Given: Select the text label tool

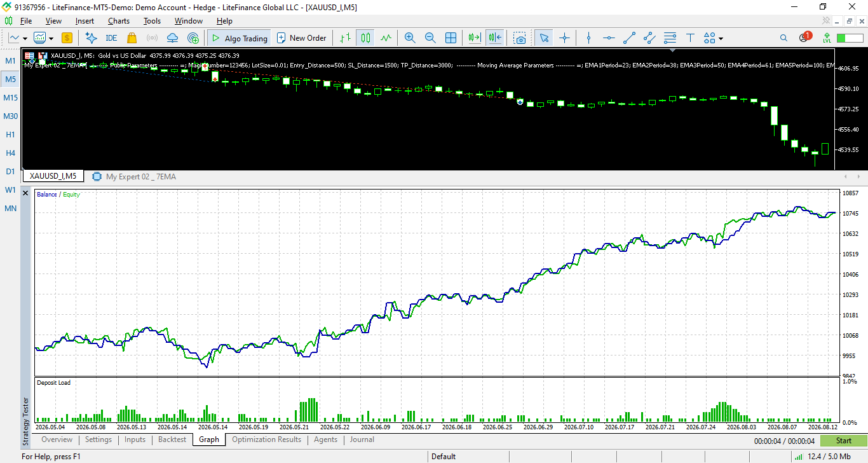Looking at the screenshot, I should (x=690, y=38).
